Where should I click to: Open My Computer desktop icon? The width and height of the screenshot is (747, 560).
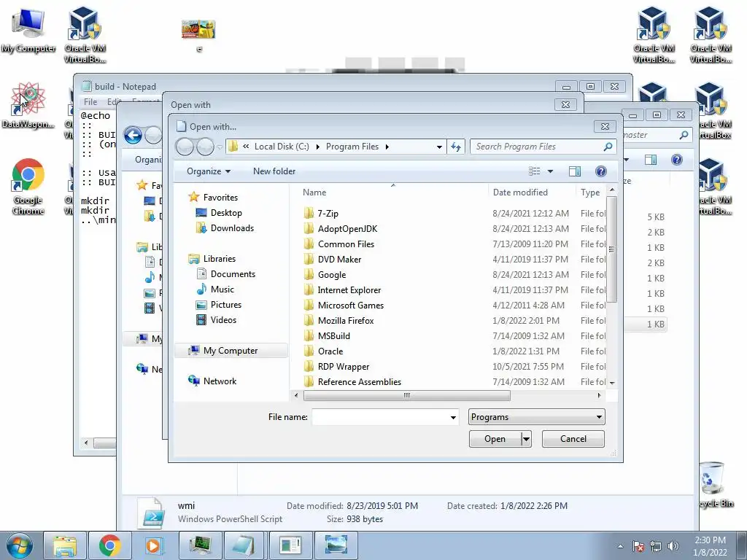(x=28, y=31)
